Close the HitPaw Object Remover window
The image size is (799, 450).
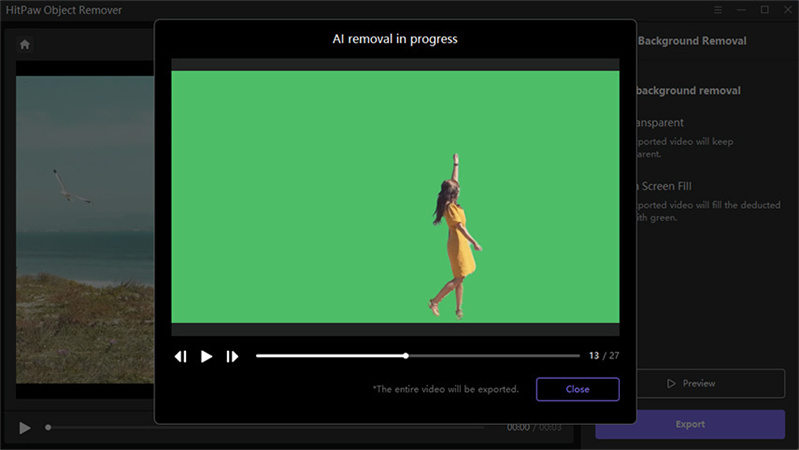[788, 10]
